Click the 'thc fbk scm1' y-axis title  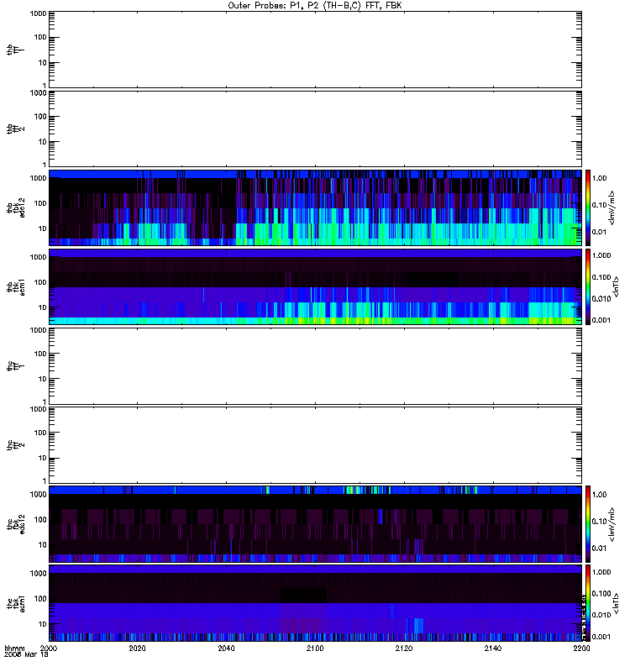16,603
